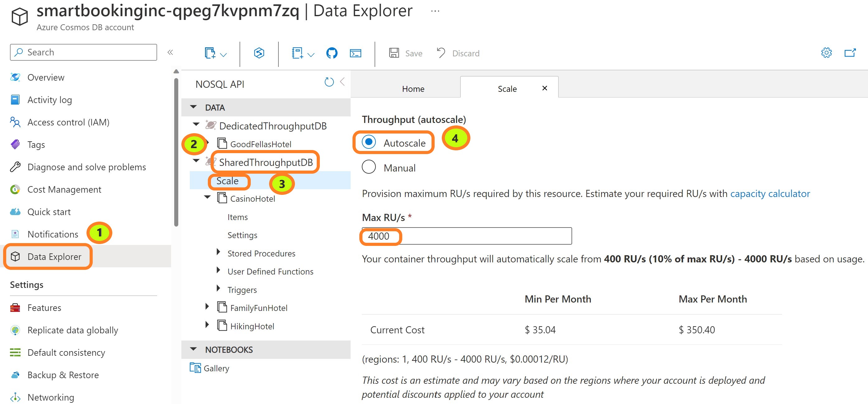Collapse the left menu with double chevron
The height and width of the screenshot is (404, 868).
[x=170, y=52]
